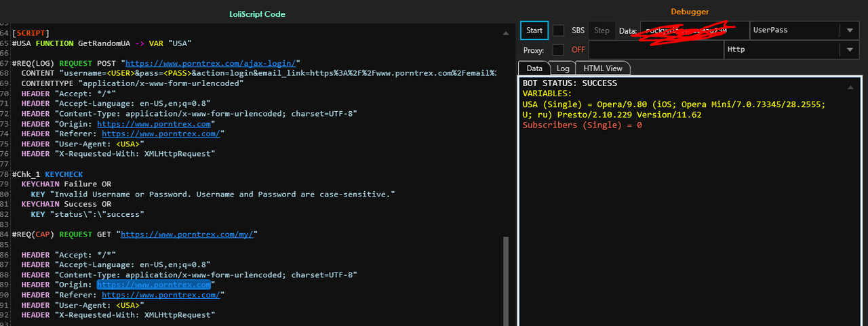The width and height of the screenshot is (868, 326).
Task: Open the Referer URL on line 74
Action: click(161, 134)
